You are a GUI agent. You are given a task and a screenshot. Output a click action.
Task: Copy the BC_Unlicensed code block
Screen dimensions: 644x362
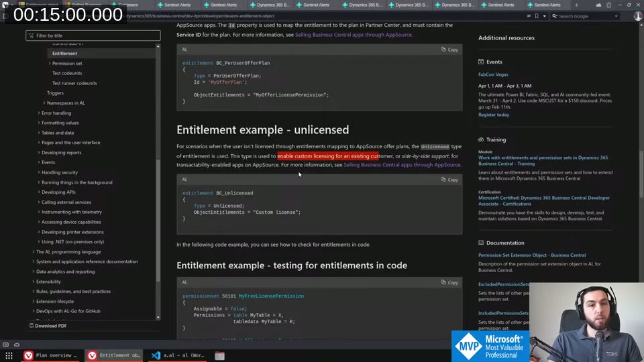pyautogui.click(x=449, y=180)
